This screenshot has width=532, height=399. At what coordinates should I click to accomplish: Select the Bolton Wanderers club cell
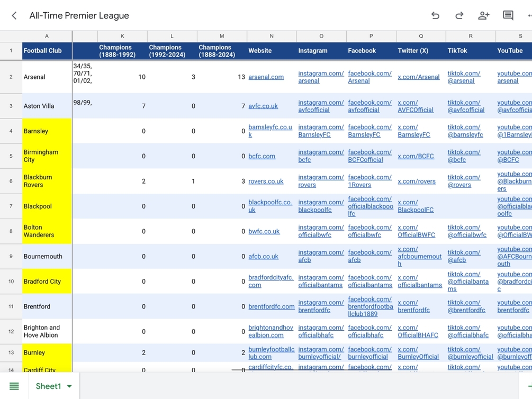[47, 231]
